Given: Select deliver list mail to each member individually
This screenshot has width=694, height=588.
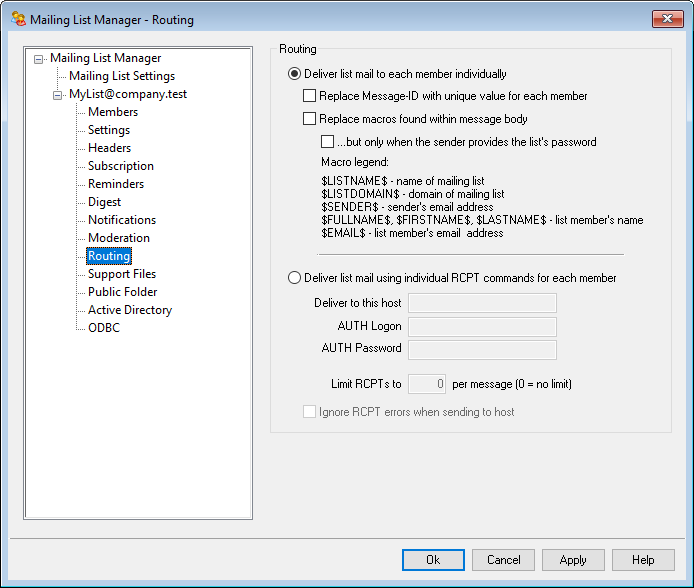Looking at the screenshot, I should point(295,74).
